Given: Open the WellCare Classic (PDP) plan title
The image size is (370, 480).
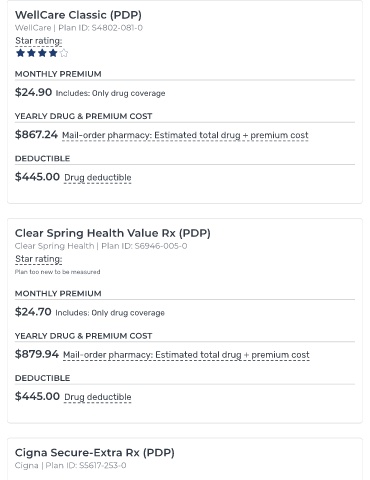Looking at the screenshot, I should (78, 15).
